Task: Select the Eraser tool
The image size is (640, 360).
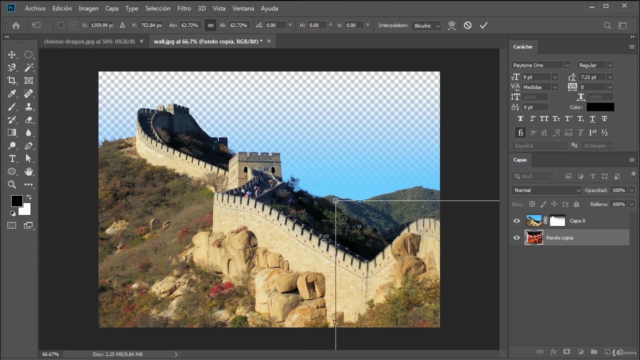Action: click(x=29, y=120)
